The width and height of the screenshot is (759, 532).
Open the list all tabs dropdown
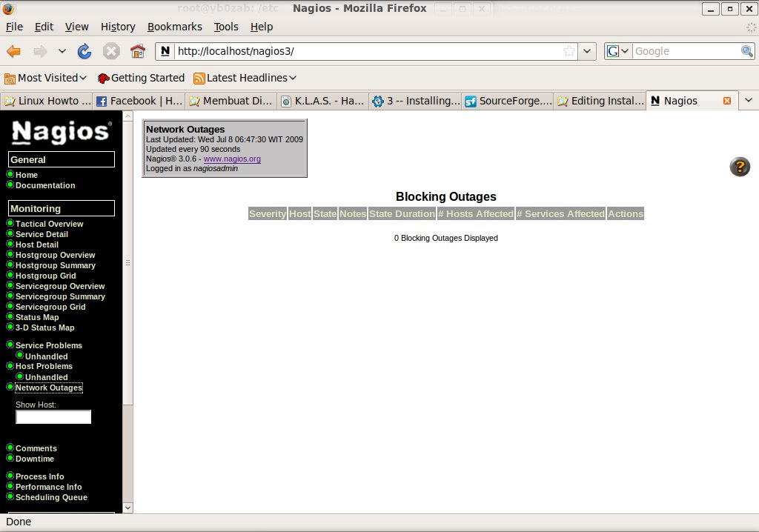coord(749,101)
